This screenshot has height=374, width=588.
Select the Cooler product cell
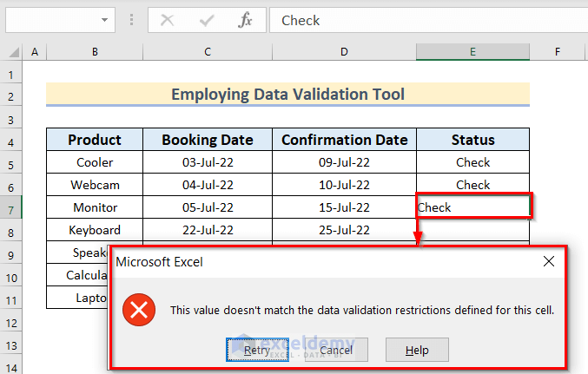pos(95,162)
